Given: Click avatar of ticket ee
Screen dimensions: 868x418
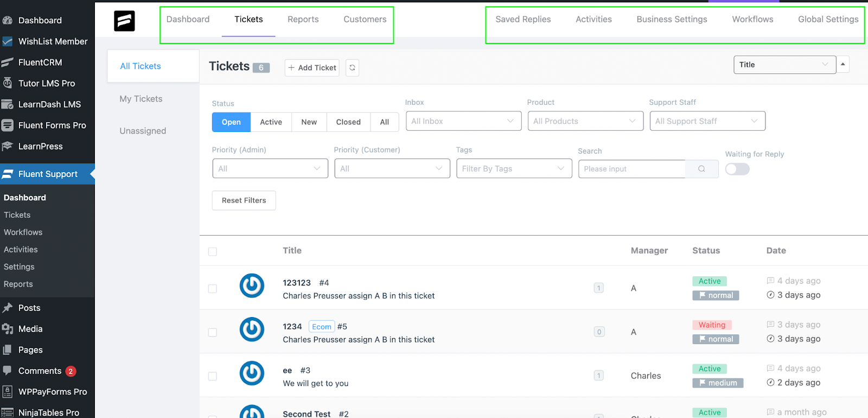Looking at the screenshot, I should coord(252,373).
